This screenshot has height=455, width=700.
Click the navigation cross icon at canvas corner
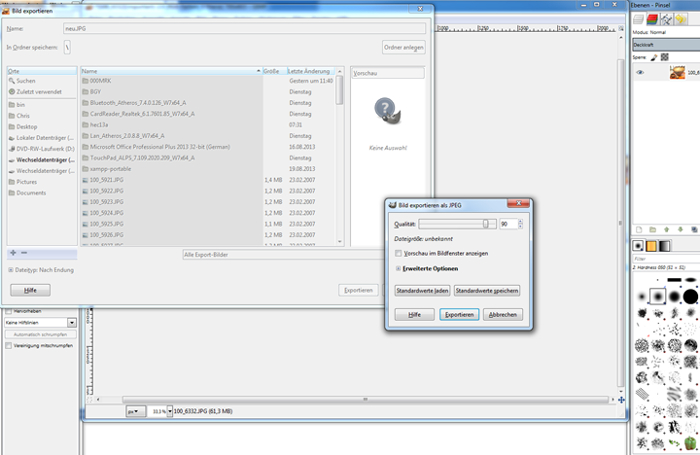click(622, 399)
